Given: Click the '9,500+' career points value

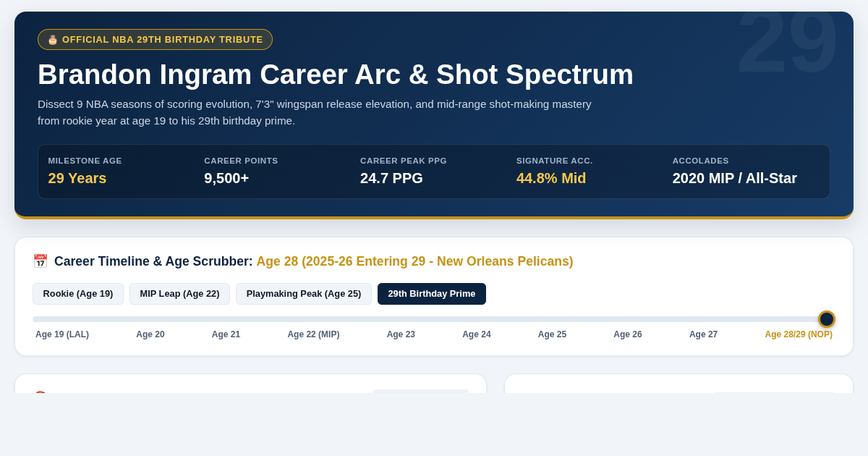Looking at the screenshot, I should [226, 178].
